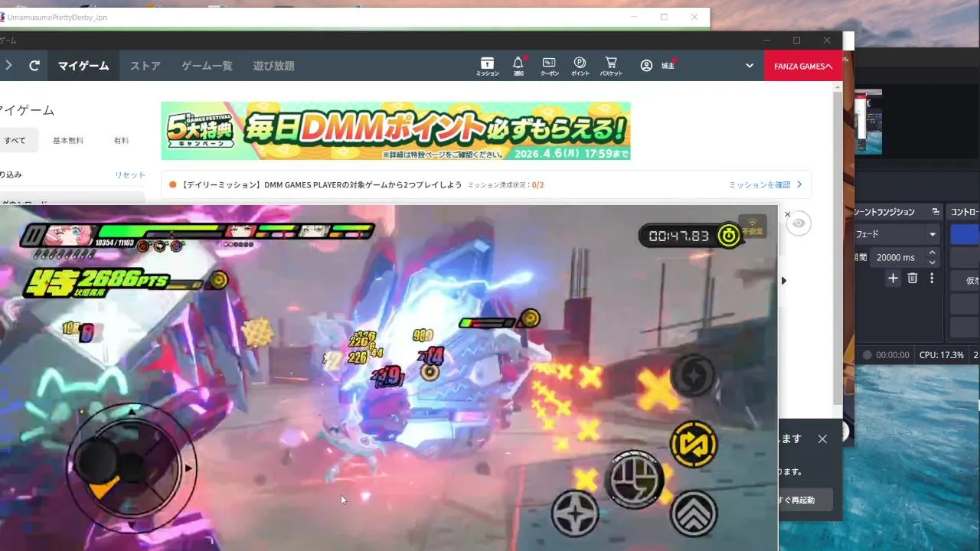
Task: Click the OBS duration 20000 ms field
Action: pos(897,257)
